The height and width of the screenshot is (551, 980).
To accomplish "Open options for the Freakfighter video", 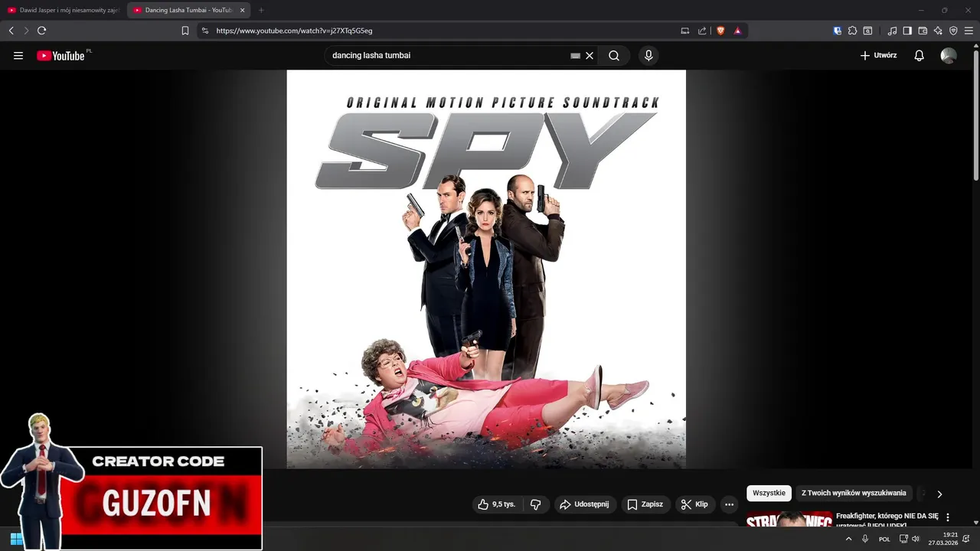I will coord(948,517).
